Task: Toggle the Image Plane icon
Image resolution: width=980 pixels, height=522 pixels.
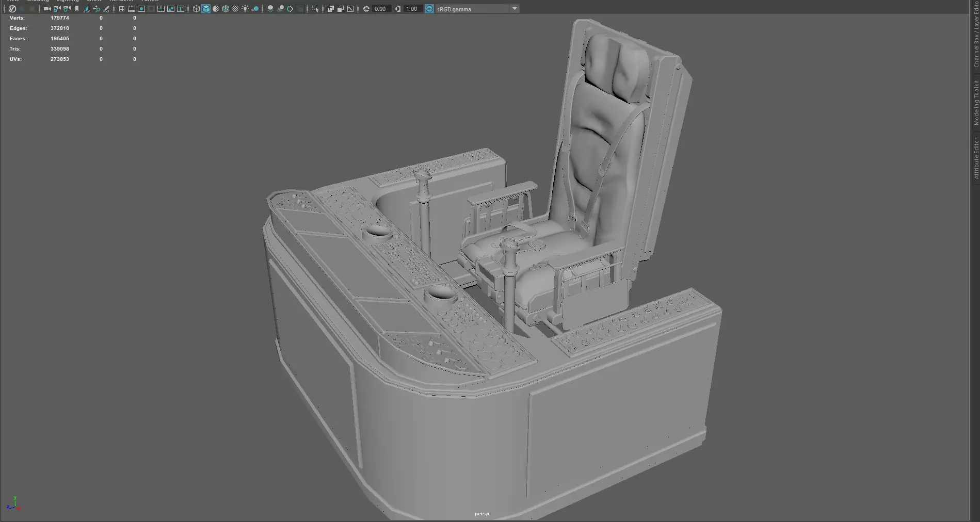Action: point(87,9)
